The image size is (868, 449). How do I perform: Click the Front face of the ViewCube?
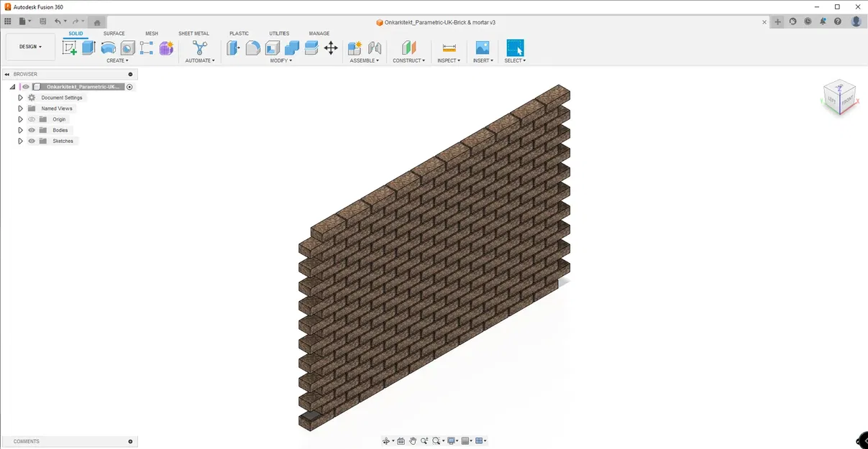(x=846, y=101)
